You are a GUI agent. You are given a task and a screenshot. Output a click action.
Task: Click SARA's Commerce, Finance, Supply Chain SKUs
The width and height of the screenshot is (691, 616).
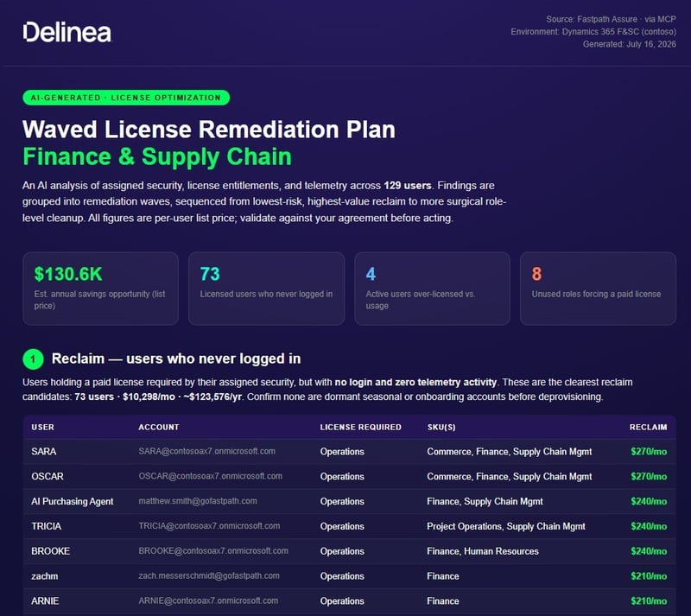(x=510, y=452)
